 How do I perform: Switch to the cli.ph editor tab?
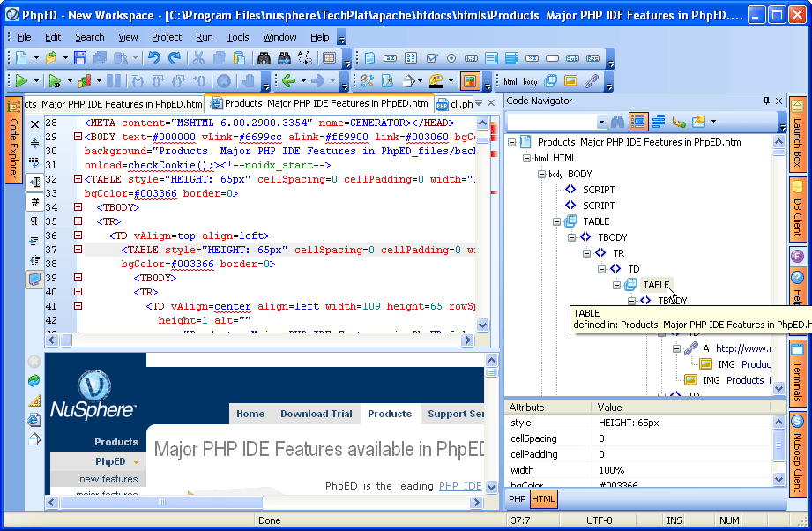(454, 104)
